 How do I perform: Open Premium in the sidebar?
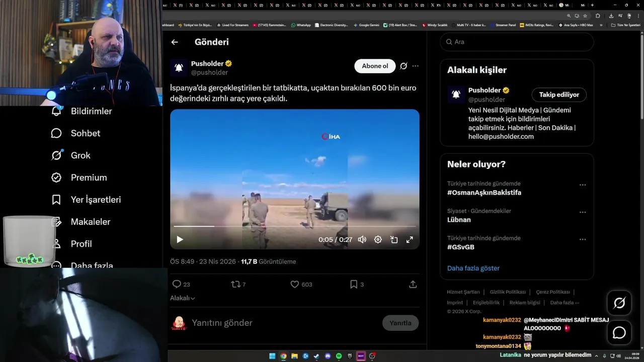tap(79, 177)
